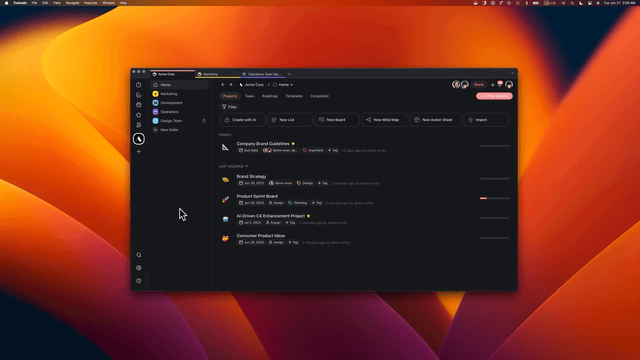Go forward with the right arrow
Screen dimensions: 640x360
pos(231,84)
